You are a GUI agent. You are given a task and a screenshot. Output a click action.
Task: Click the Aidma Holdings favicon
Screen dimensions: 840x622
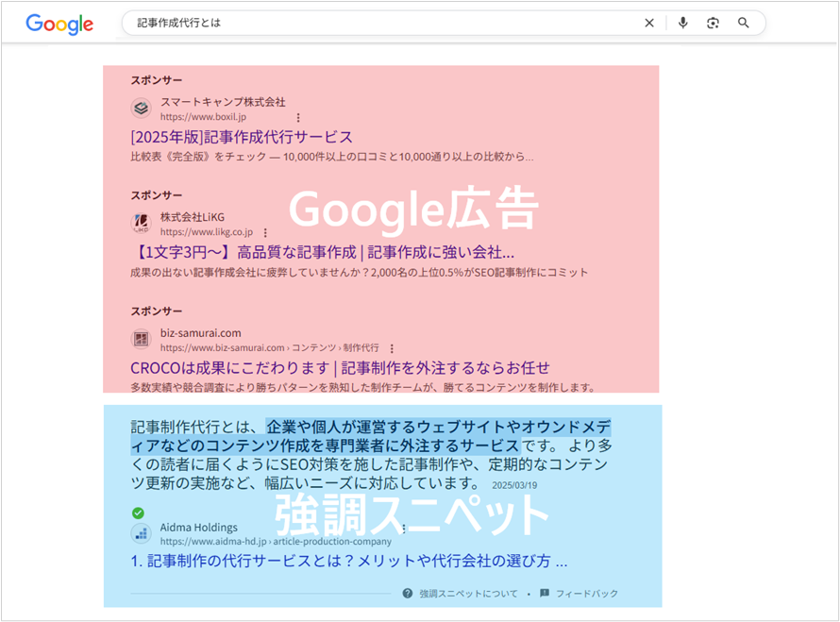(x=141, y=533)
